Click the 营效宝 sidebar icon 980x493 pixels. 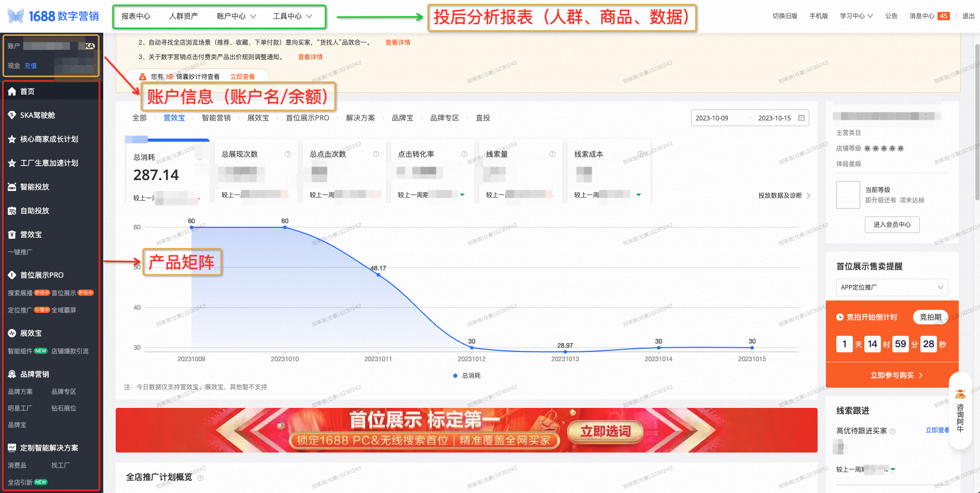12,235
